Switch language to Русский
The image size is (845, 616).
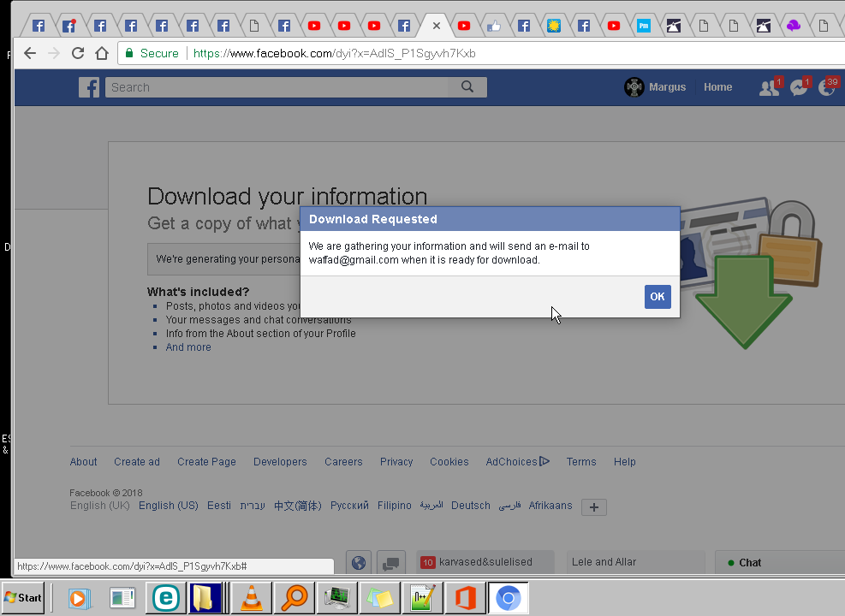tap(349, 506)
